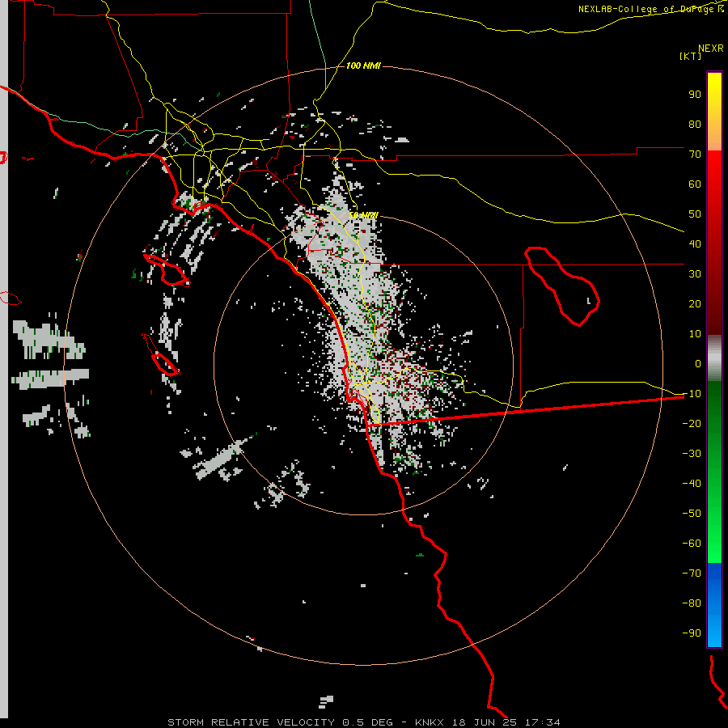Select the 70 value on the velocity scale
Image resolution: width=728 pixels, height=728 pixels.
tap(695, 154)
